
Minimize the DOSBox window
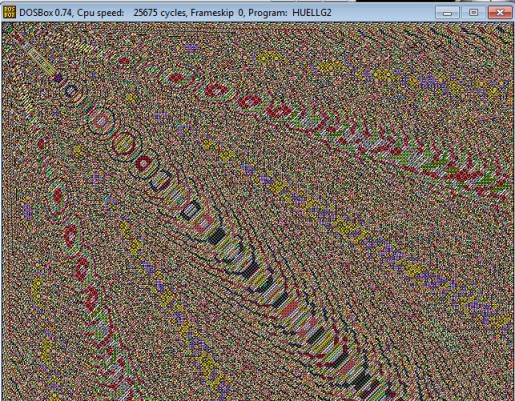pos(447,13)
